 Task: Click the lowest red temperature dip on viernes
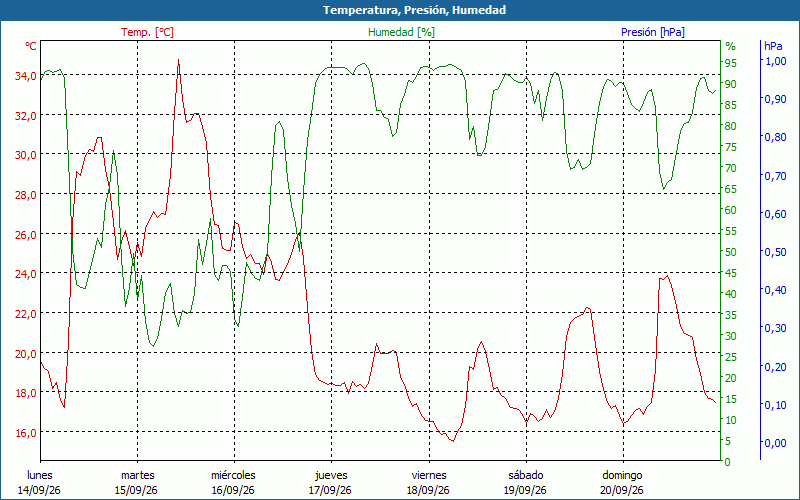tap(453, 441)
